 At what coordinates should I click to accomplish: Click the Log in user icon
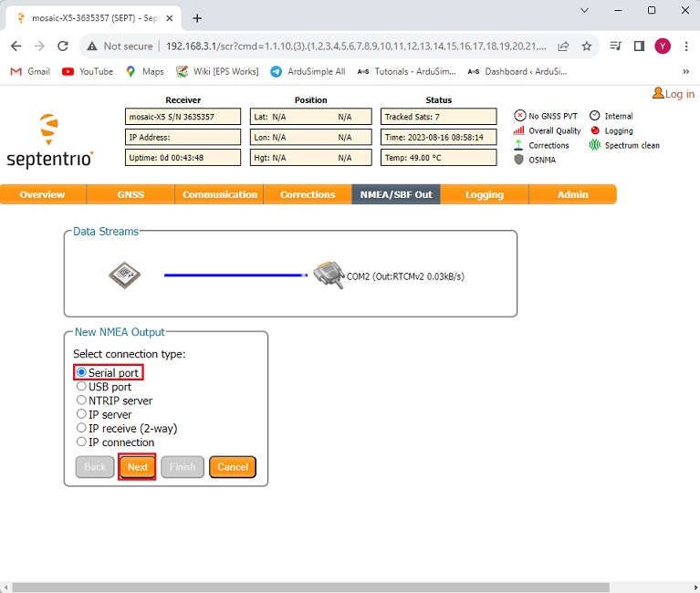click(x=658, y=94)
